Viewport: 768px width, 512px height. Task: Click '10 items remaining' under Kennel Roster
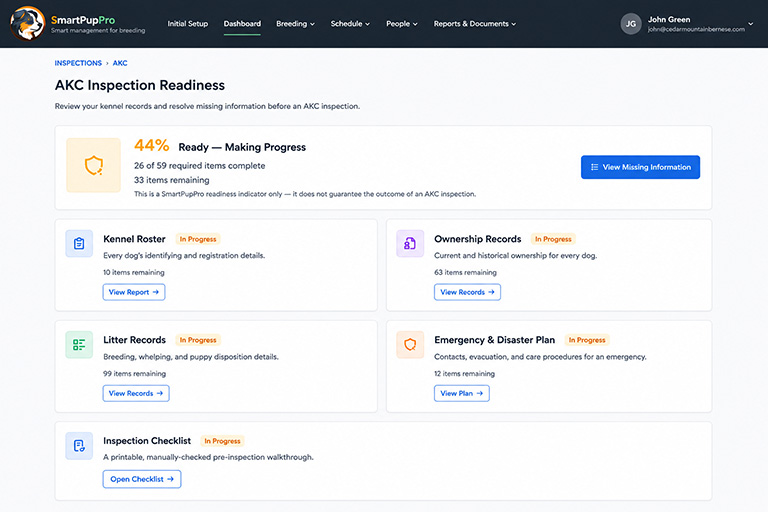click(134, 272)
